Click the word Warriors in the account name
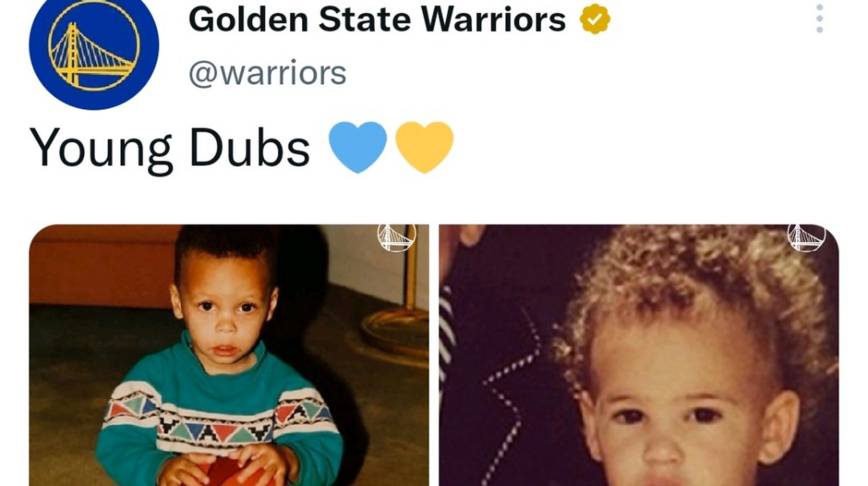 point(493,19)
